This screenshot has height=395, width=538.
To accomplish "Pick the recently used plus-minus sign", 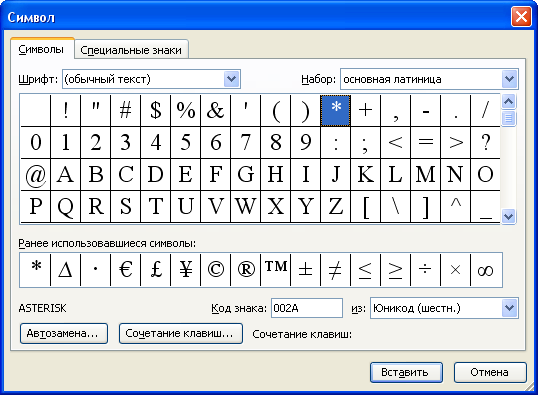I will click(x=305, y=270).
